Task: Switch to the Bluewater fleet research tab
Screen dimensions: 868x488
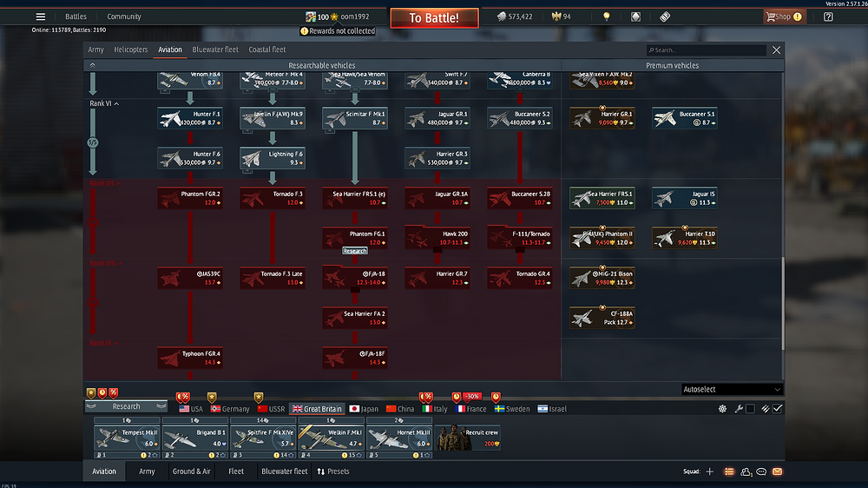Action: pos(215,49)
